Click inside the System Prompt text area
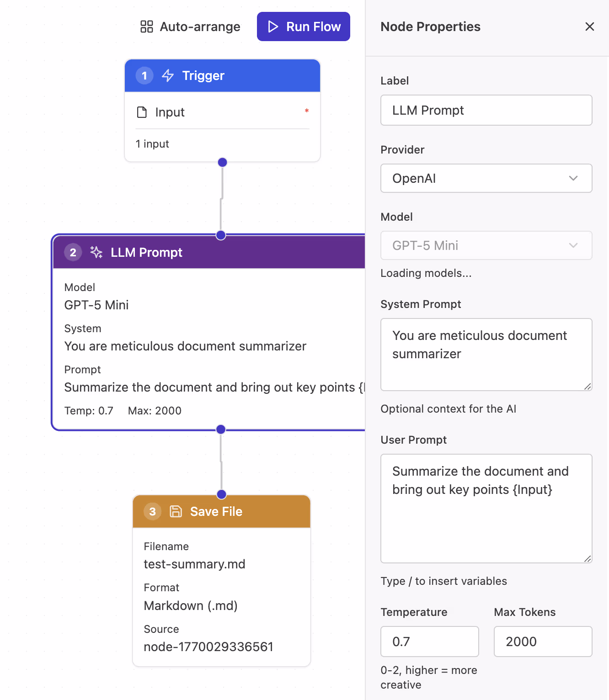 [x=486, y=355]
